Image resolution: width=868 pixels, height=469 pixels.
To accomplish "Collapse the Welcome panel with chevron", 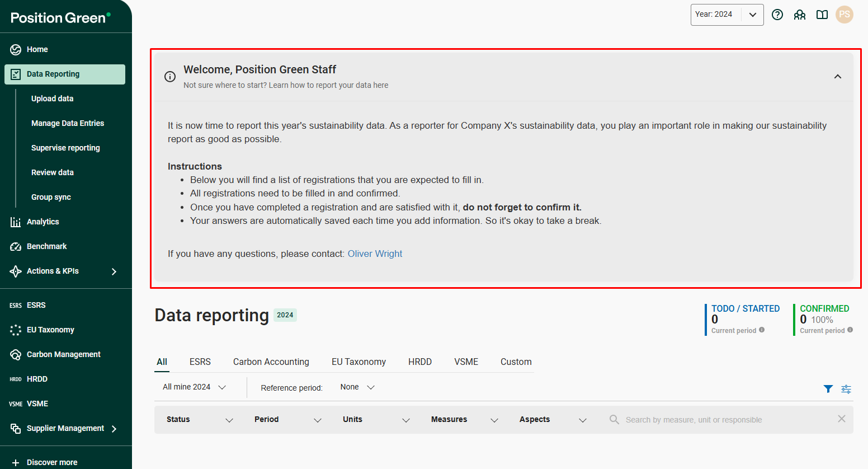I will (838, 77).
